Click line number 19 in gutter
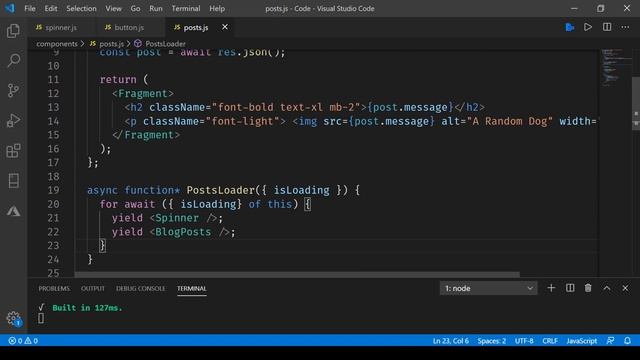 click(53, 190)
